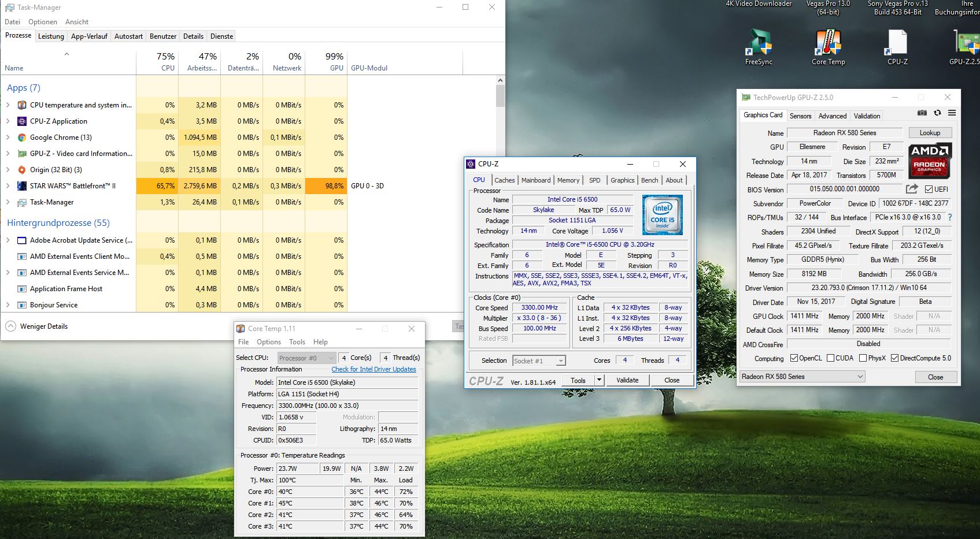The image size is (980, 539).
Task: Select the Apps (7) group heading
Action: click(x=24, y=88)
